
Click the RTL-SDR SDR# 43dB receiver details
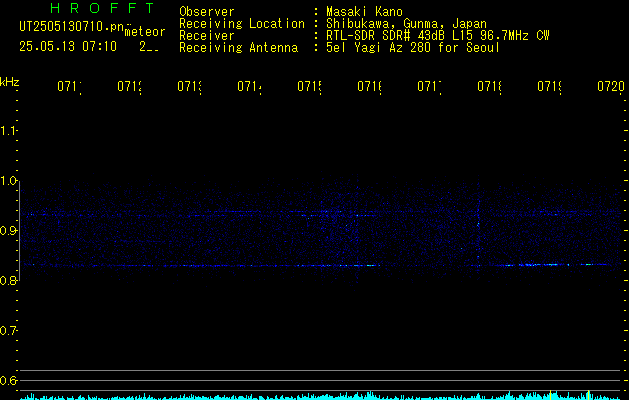click(x=438, y=36)
